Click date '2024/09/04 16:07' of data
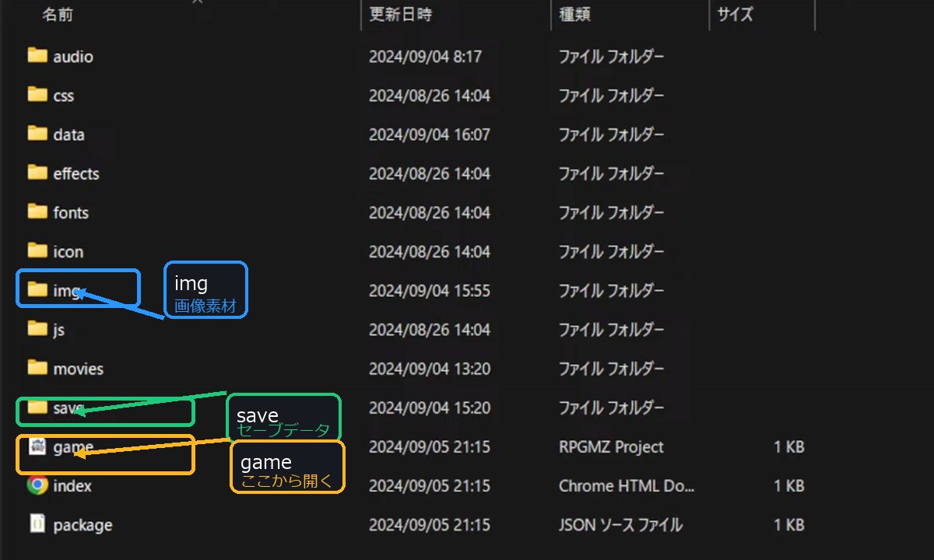Viewport: 934px width, 560px height. click(x=430, y=135)
